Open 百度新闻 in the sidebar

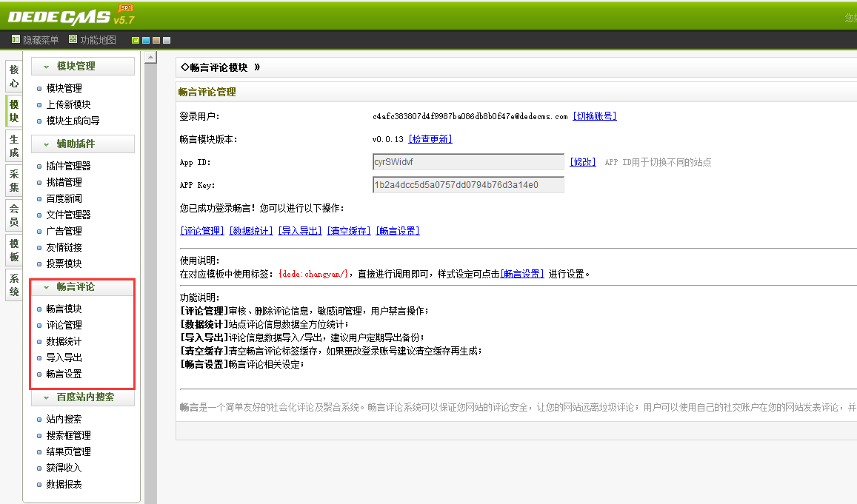[64, 198]
